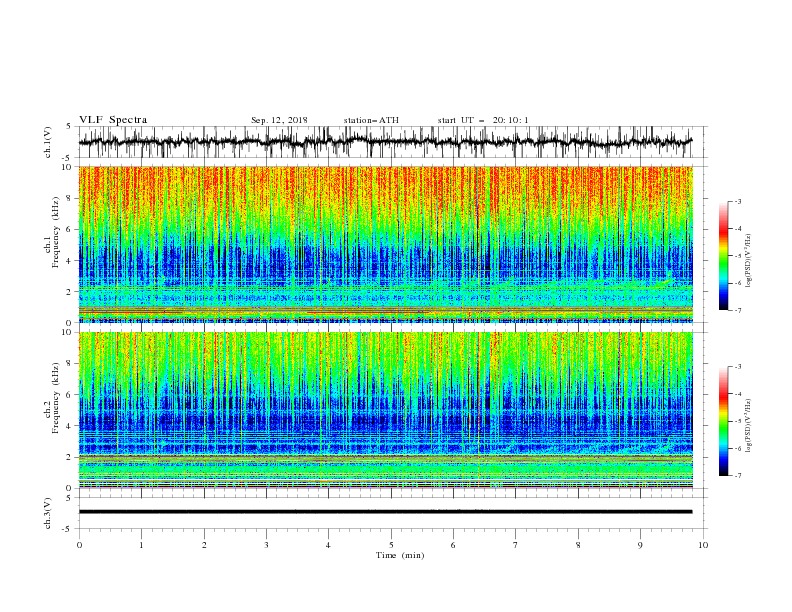
Task: Click the thick black ch.3 voltage trace
Action: 385,512
